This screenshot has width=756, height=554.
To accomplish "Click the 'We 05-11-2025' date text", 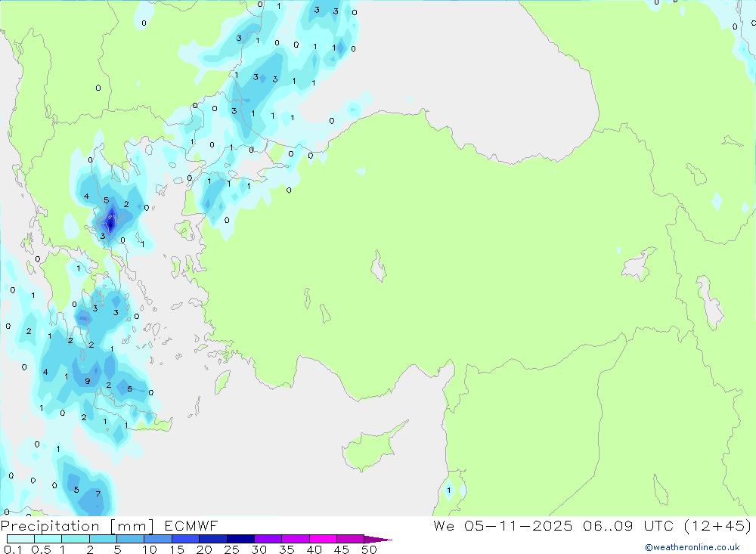I will point(503,525).
